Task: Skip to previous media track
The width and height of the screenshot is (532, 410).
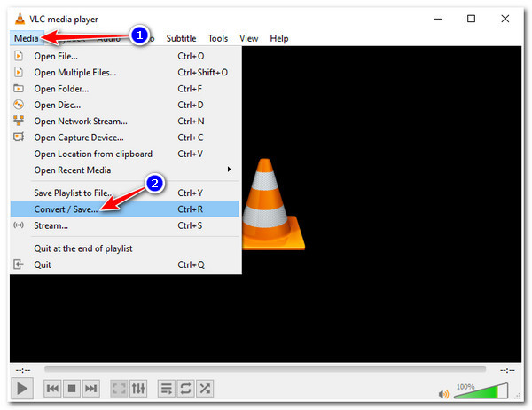Action: [x=52, y=389]
